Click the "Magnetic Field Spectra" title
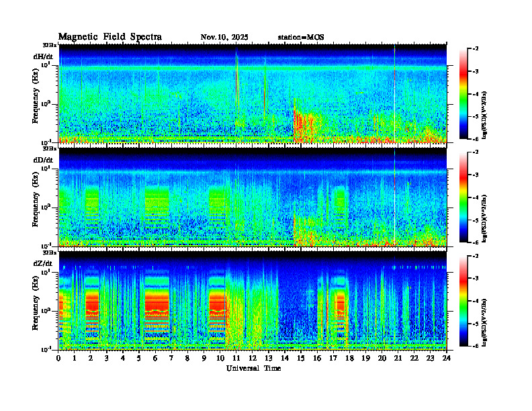This screenshot has height=411, width=532. click(110, 37)
